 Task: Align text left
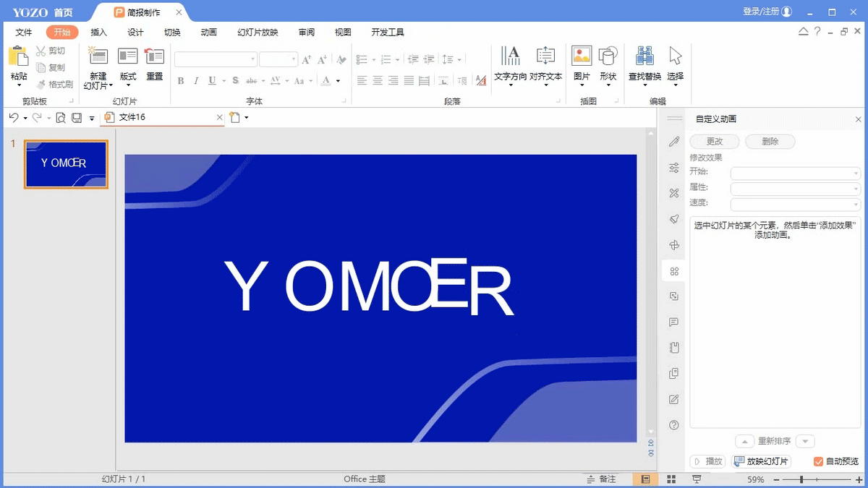click(x=362, y=81)
